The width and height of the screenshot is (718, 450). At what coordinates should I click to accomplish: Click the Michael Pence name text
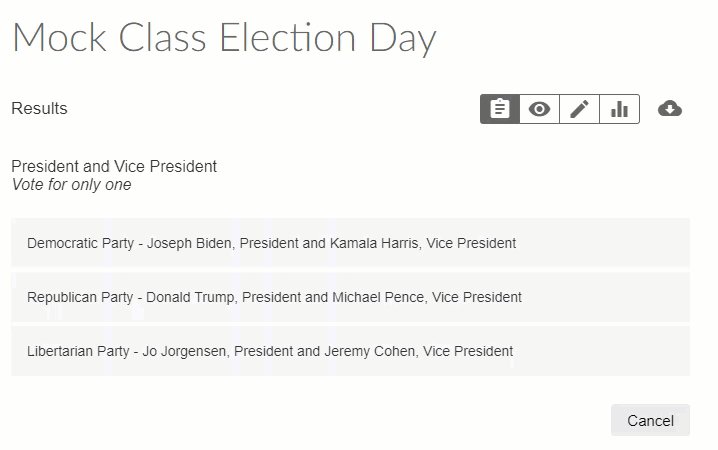click(x=379, y=297)
